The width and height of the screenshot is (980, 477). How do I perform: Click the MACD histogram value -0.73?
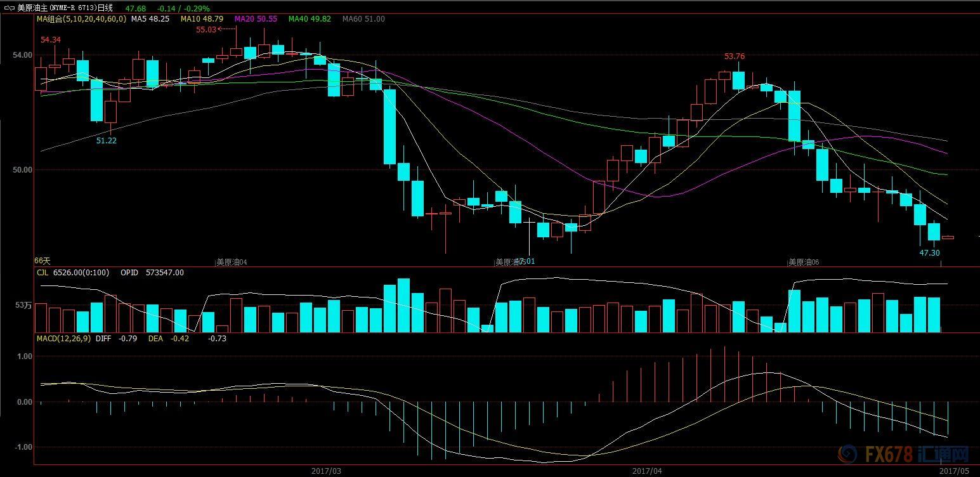[218, 339]
